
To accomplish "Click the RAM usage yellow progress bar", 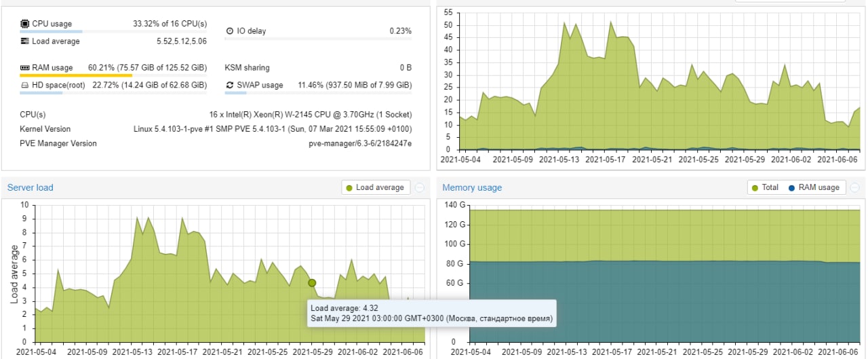I will tap(76, 75).
